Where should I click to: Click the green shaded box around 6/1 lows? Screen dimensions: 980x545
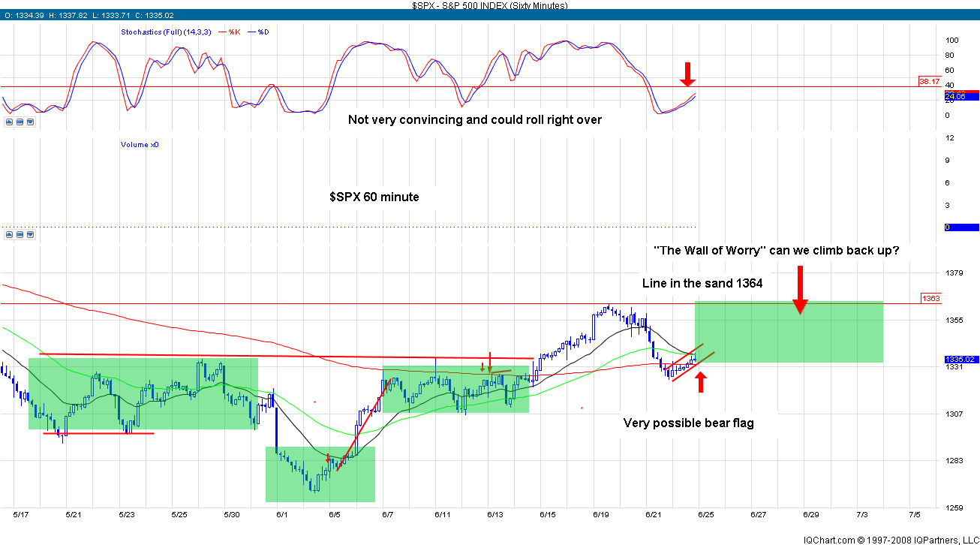pos(320,474)
